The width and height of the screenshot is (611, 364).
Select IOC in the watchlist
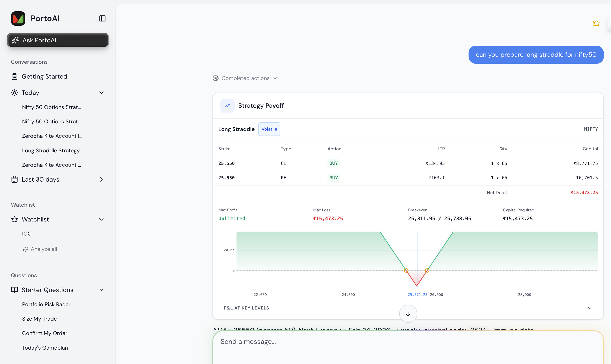click(x=27, y=233)
